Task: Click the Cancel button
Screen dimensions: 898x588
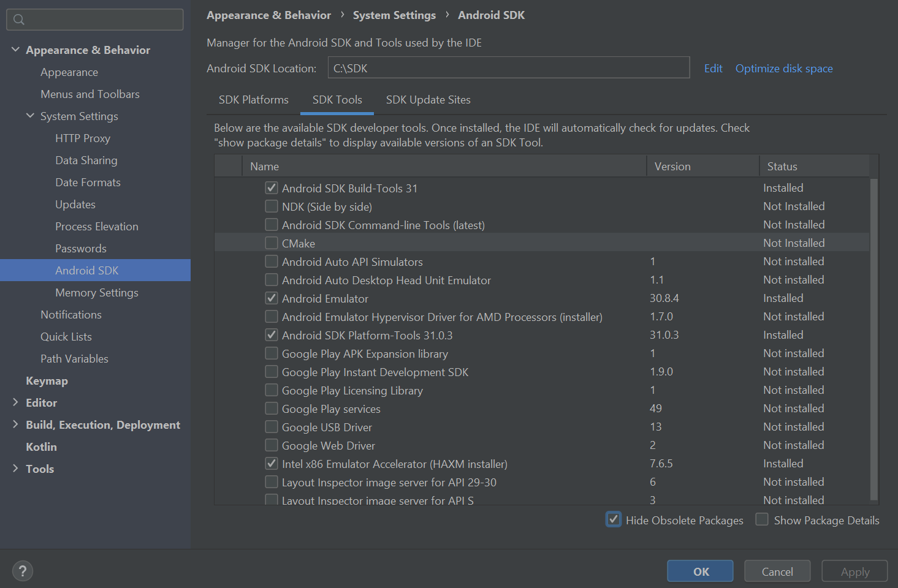Action: (x=777, y=571)
